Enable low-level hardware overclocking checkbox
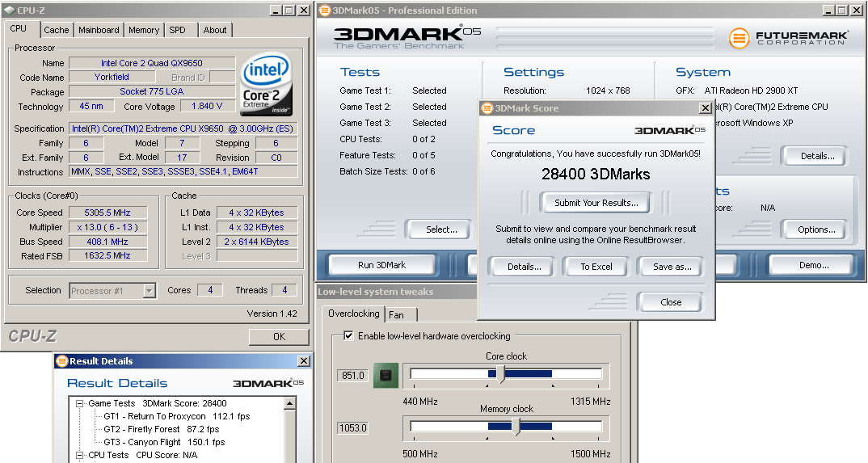The height and width of the screenshot is (463, 868). coord(348,335)
